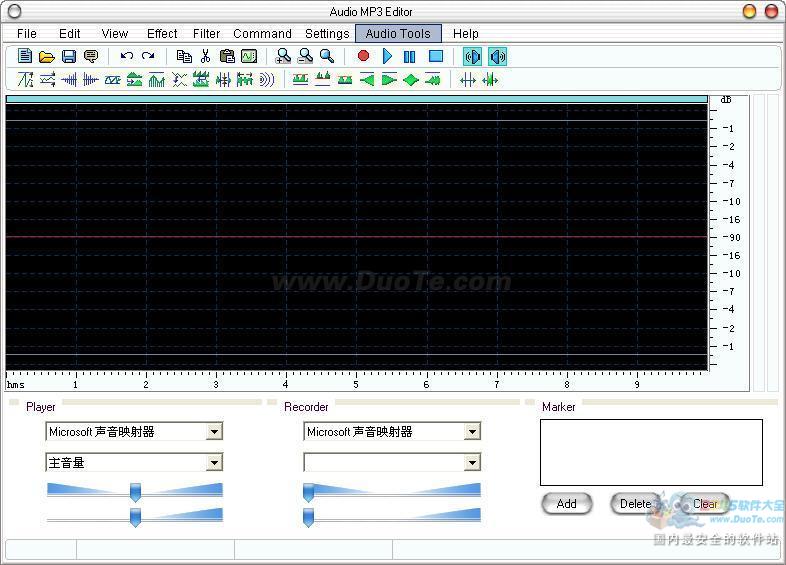The height and width of the screenshot is (565, 786).
Task: Click the Add marker button
Action: (566, 504)
